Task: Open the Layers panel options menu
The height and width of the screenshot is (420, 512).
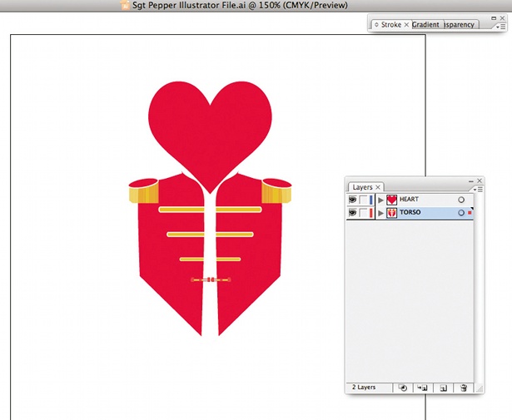Action: pos(478,189)
